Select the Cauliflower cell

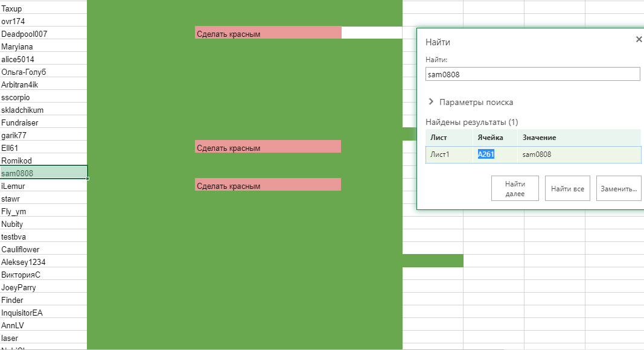[x=43, y=249]
